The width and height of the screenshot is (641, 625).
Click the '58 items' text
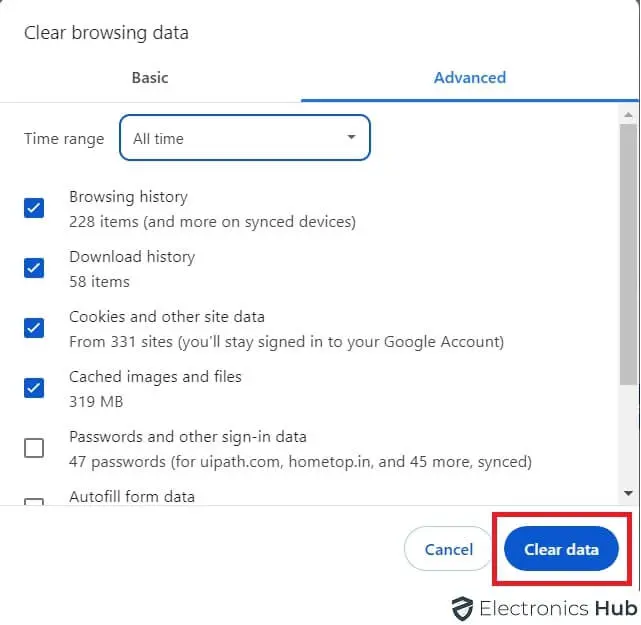point(99,282)
